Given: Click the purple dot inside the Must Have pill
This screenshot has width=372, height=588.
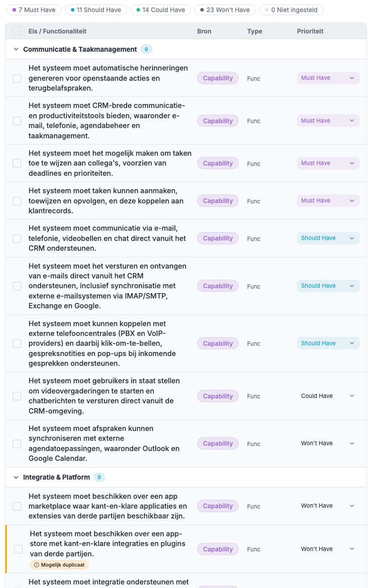Looking at the screenshot, I should point(14,9).
